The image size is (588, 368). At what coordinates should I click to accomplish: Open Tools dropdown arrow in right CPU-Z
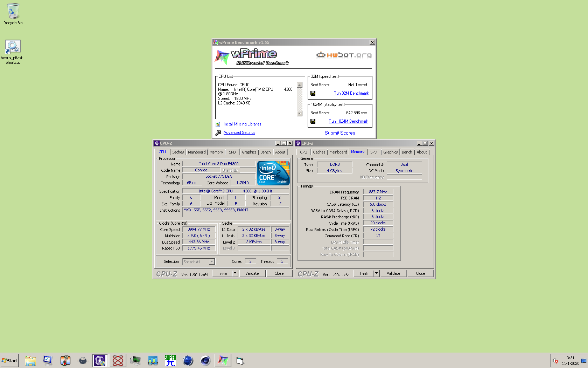coord(377,273)
